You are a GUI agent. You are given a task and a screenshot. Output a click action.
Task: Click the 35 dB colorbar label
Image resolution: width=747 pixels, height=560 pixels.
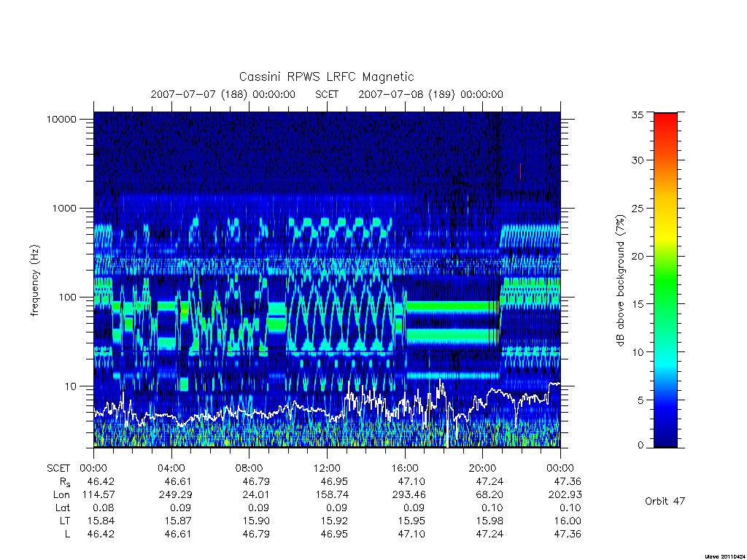637,114
